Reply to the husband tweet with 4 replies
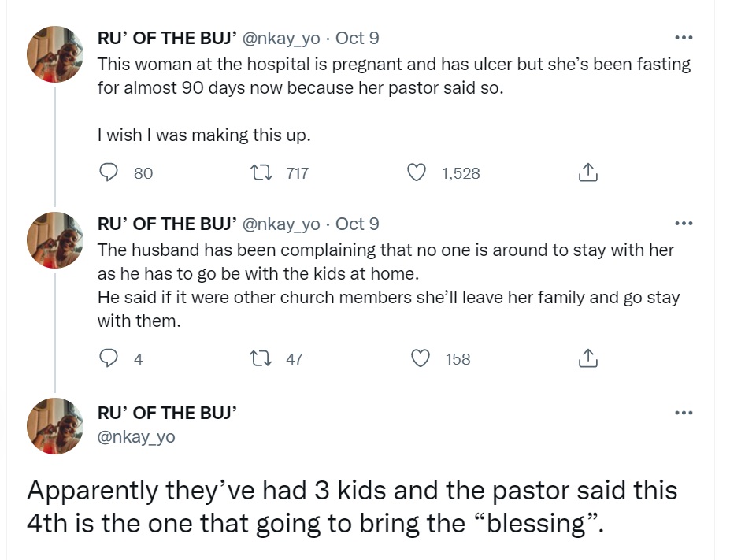The height and width of the screenshot is (560, 730). [x=109, y=359]
